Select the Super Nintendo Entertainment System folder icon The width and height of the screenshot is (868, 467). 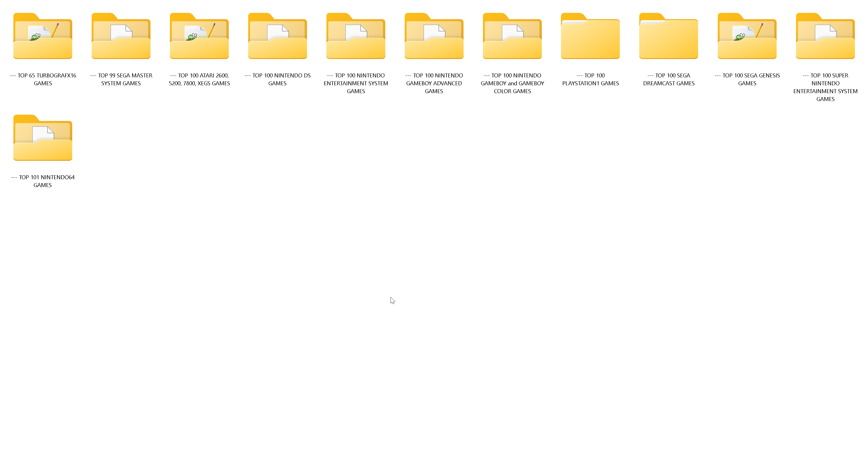click(825, 36)
